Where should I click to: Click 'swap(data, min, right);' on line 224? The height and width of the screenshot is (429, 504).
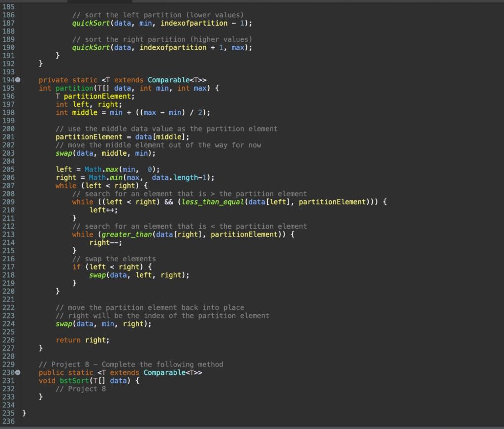coord(103,324)
